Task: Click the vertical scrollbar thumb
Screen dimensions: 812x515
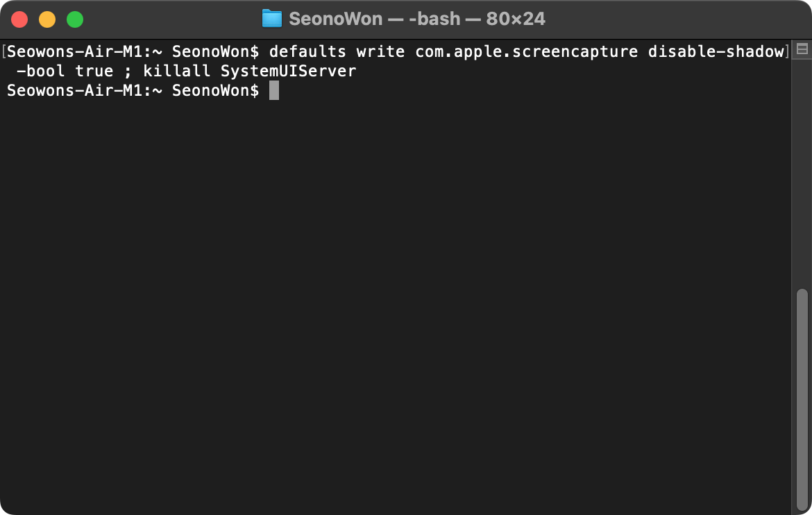Action: click(802, 400)
